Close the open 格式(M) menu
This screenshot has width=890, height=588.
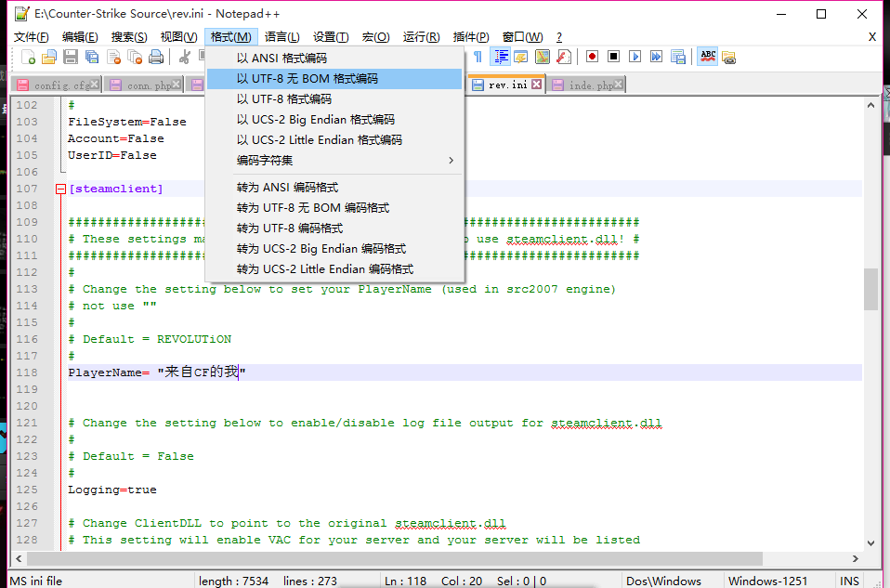231,37
